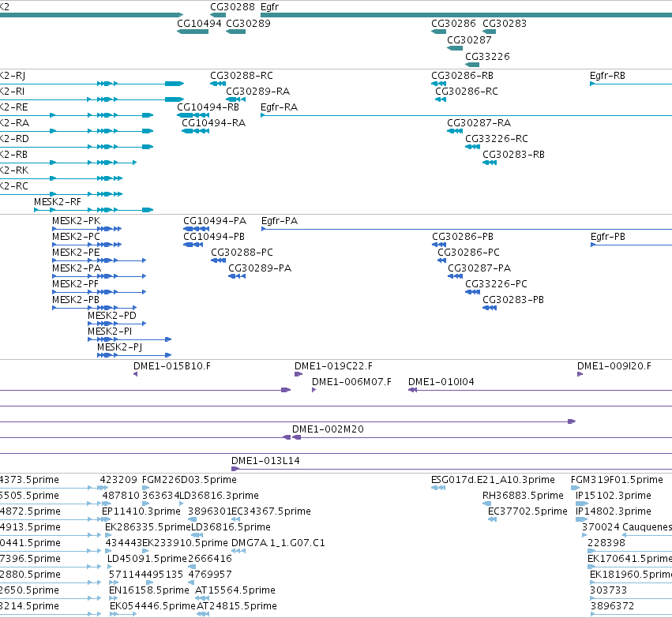Click the EN16158.5prime EST label
Screen dimensions: 672x618
tap(148, 590)
